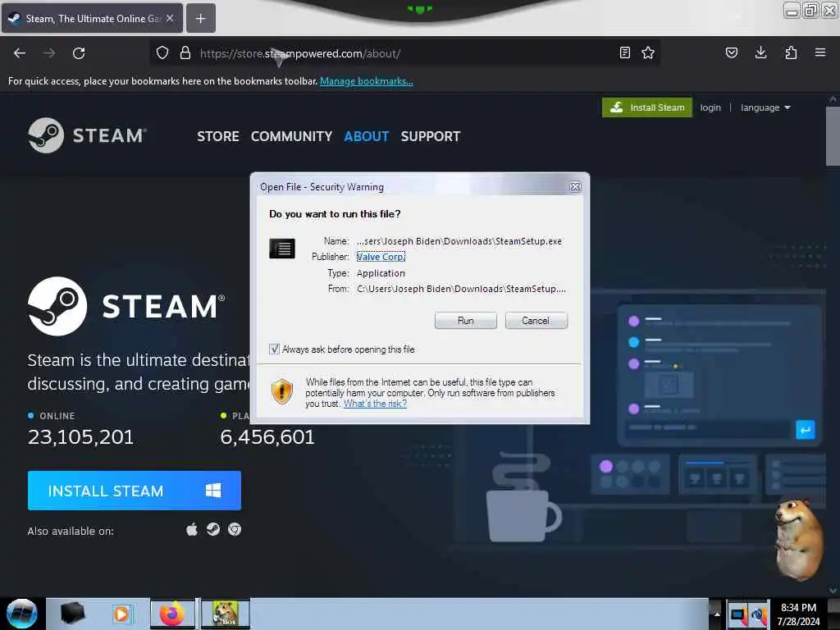Viewport: 840px width, 630px height.
Task: Open the Valve Corp. publisher link
Action: (x=381, y=257)
